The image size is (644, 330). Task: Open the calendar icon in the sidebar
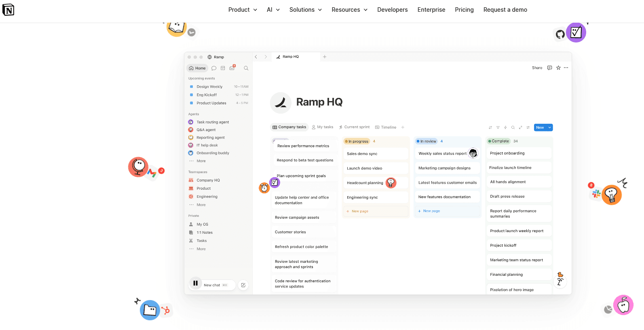[223, 68]
